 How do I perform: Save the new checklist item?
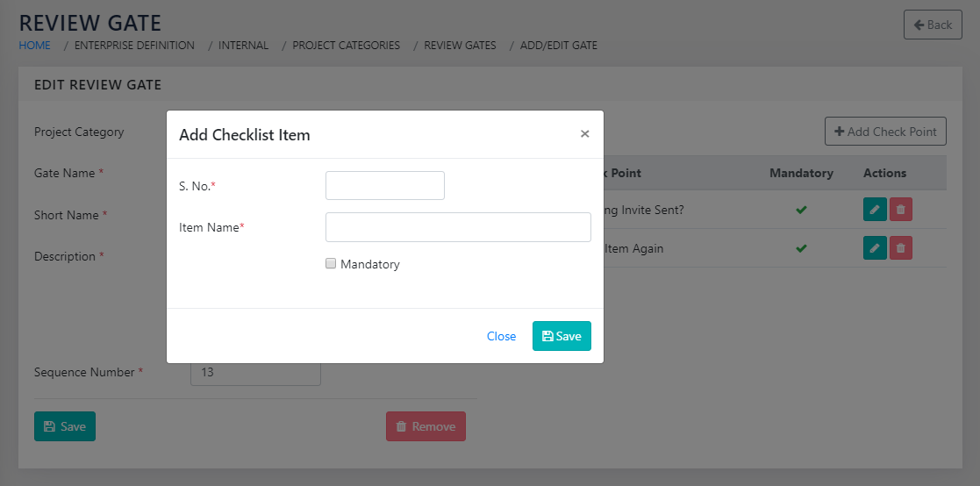pyautogui.click(x=562, y=336)
